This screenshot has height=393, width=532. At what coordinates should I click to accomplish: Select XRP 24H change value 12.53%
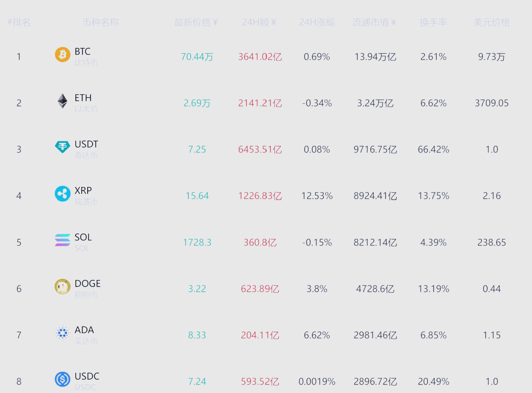click(317, 196)
